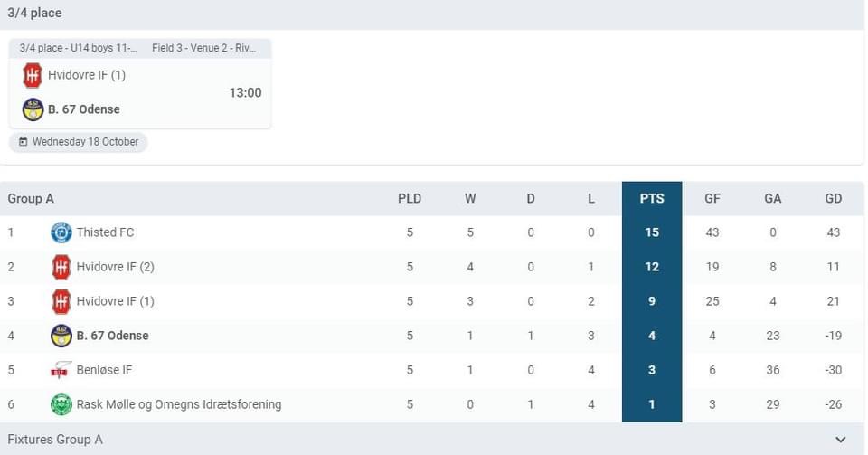Click Hvidovre IF crest in match card
Image resolution: width=868 pixels, height=455 pixels.
[x=33, y=75]
